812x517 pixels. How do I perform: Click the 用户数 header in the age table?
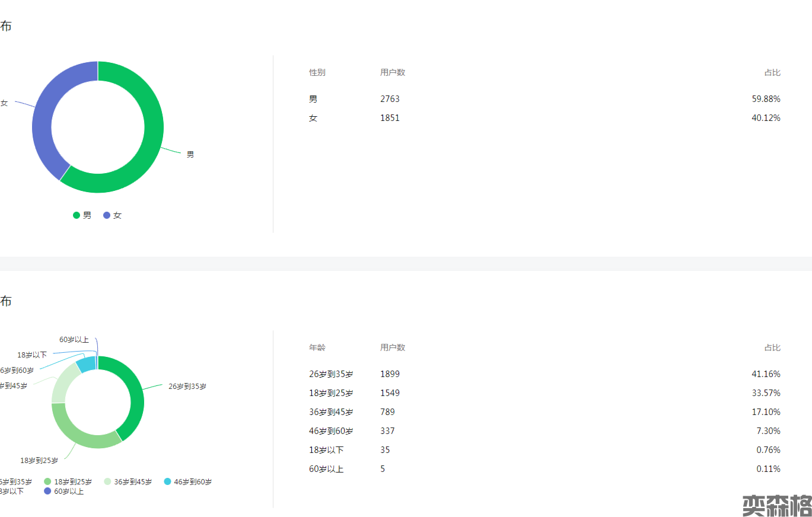click(392, 347)
